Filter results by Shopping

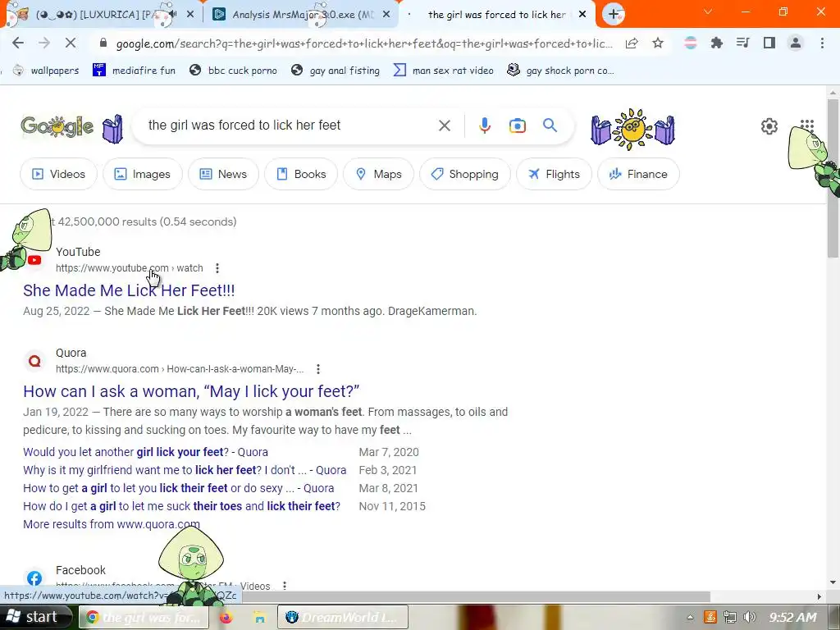(465, 174)
